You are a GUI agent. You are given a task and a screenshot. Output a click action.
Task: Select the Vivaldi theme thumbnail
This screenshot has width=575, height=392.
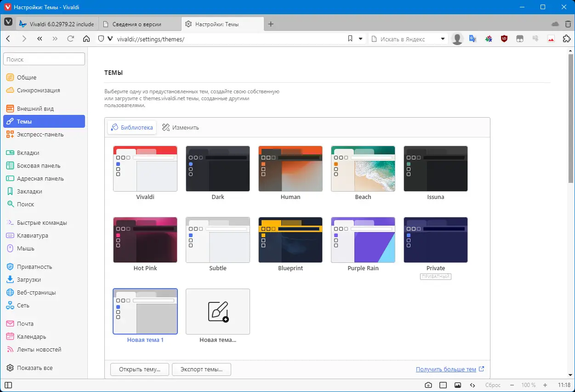pyautogui.click(x=145, y=169)
